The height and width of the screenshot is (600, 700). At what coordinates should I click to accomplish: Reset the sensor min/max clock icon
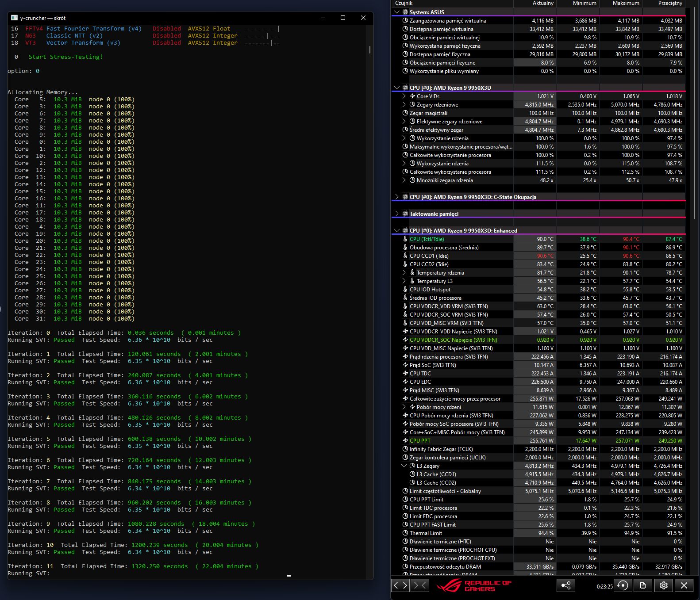[623, 585]
